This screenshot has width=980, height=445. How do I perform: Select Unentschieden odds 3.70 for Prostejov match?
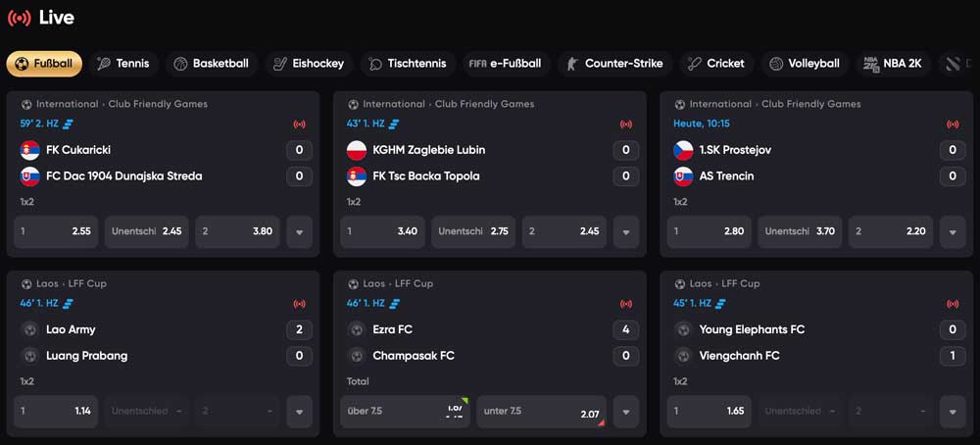[800, 232]
